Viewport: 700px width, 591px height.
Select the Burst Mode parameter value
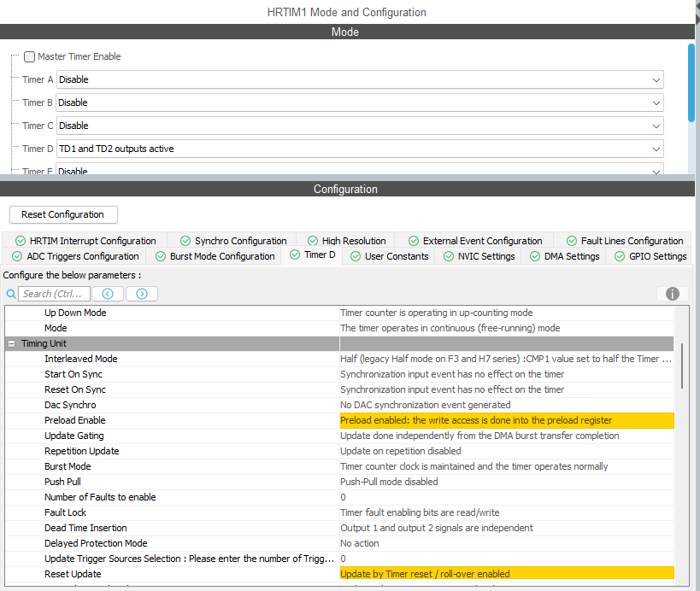pos(507,466)
